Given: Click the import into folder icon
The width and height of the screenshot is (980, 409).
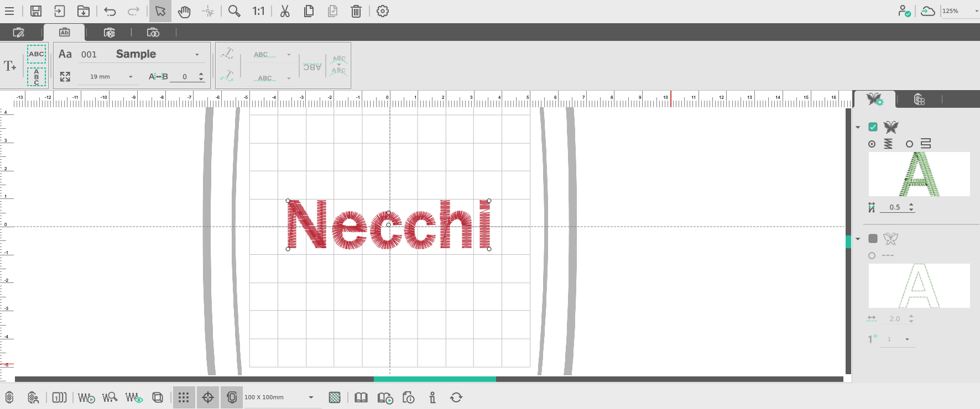Looking at the screenshot, I should point(83,11).
